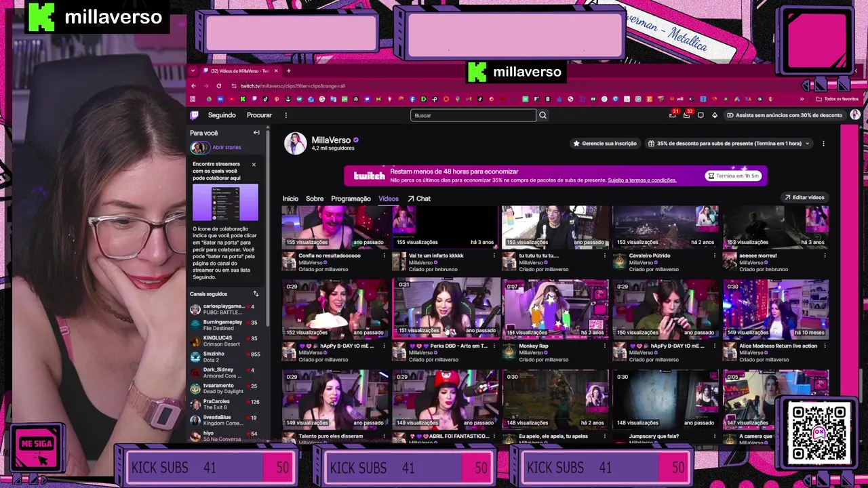Open options for the Monkey Rap clip
868x488 pixels.
tap(604, 346)
